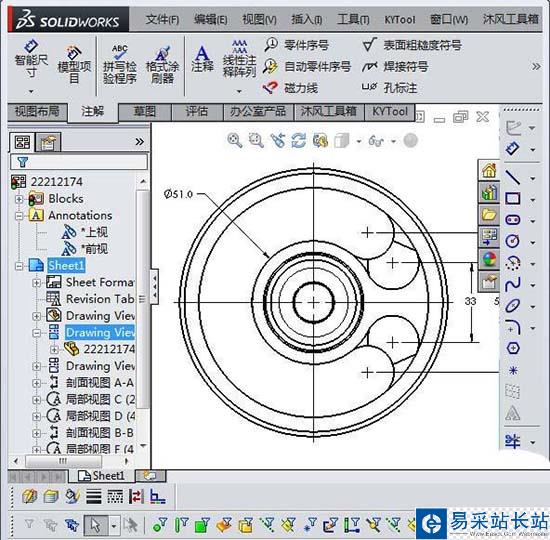
Task: Open dropdown under Linear Note Pattern
Action: pyautogui.click(x=239, y=92)
